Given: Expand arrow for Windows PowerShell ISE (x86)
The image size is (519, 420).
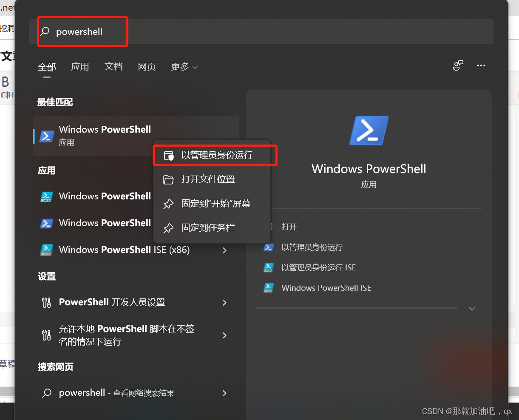Looking at the screenshot, I should tap(224, 250).
